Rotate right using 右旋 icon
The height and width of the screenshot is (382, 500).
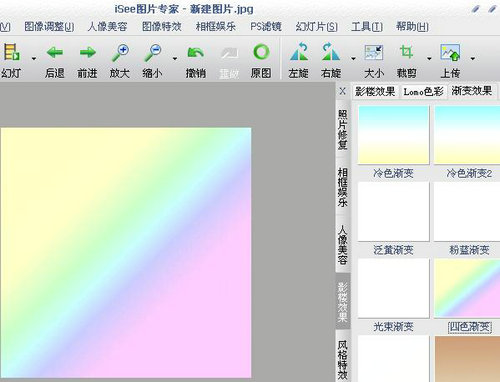(x=331, y=52)
